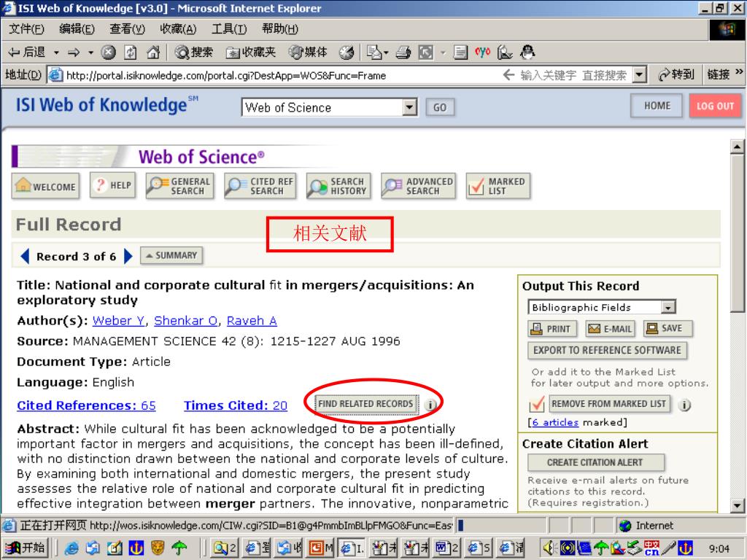
Task: Open the 文件(F) menu
Action: coord(27,29)
